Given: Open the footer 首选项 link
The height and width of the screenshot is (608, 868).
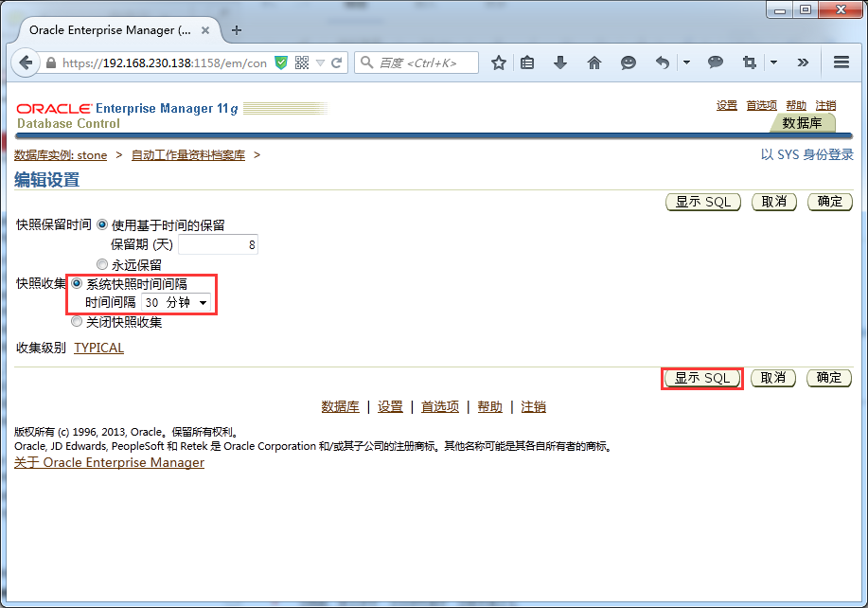Looking at the screenshot, I should [440, 407].
